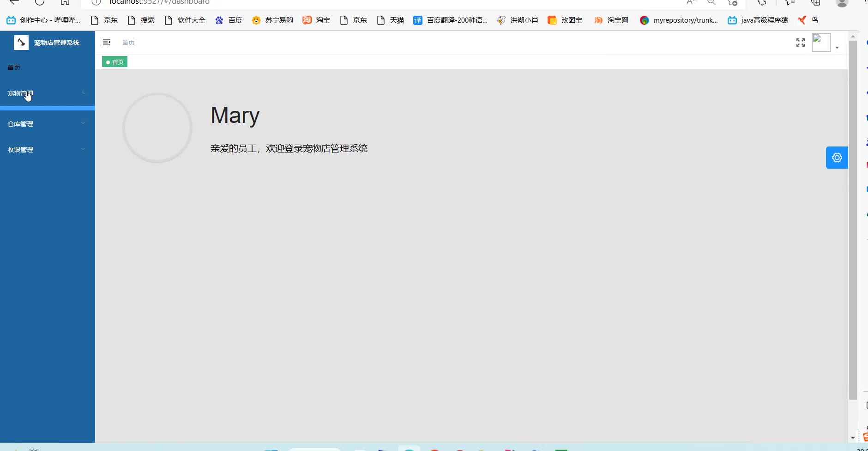Enter fullscreen using the expand-arrows icon

point(801,43)
